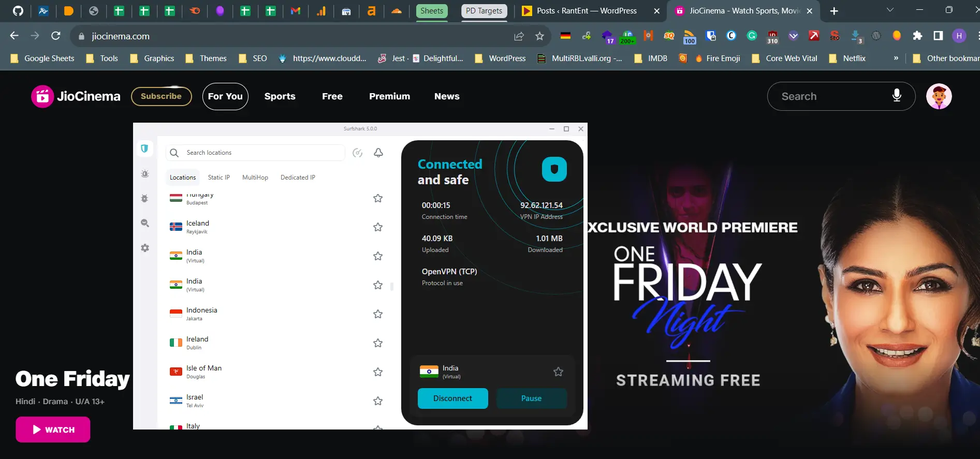Reload the jiocinema.com page
The image size is (980, 459).
56,36
